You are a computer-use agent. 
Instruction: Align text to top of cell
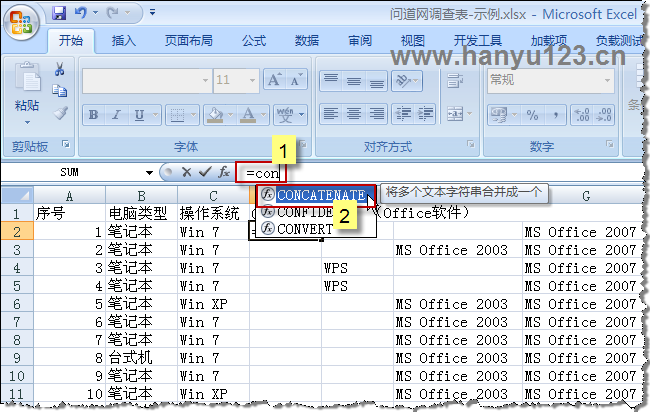pyautogui.click(x=331, y=80)
